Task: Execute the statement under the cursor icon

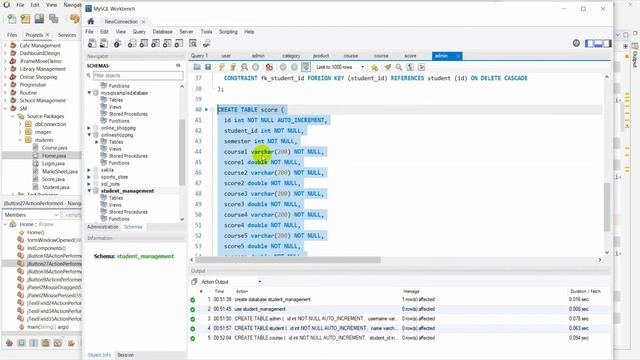Action: 233,67
